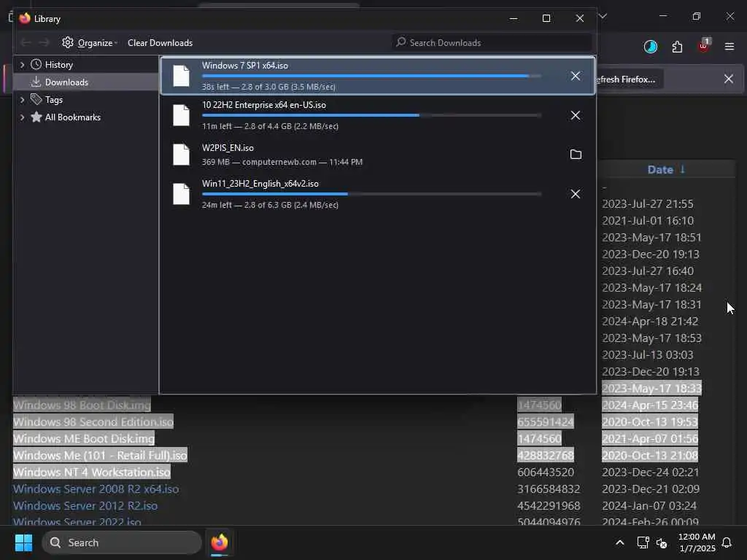Click the Organize gear icon
This screenshot has width=747, height=560.
point(68,42)
